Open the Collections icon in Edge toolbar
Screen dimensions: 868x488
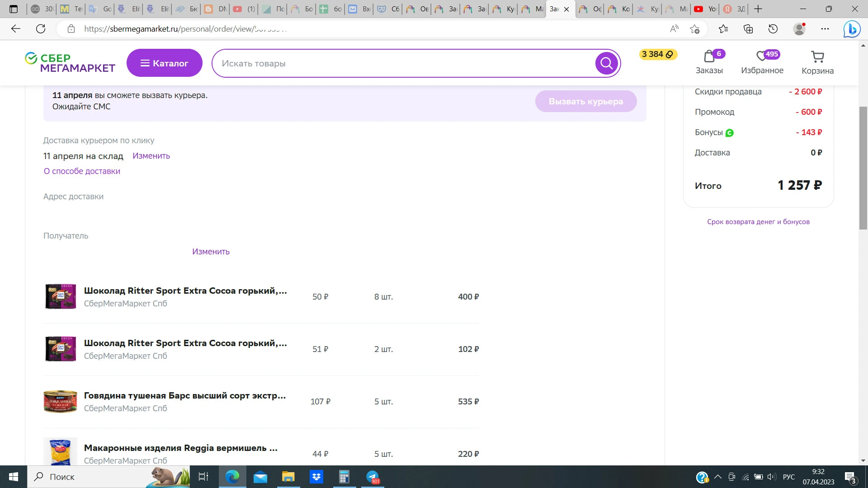pyautogui.click(x=748, y=29)
